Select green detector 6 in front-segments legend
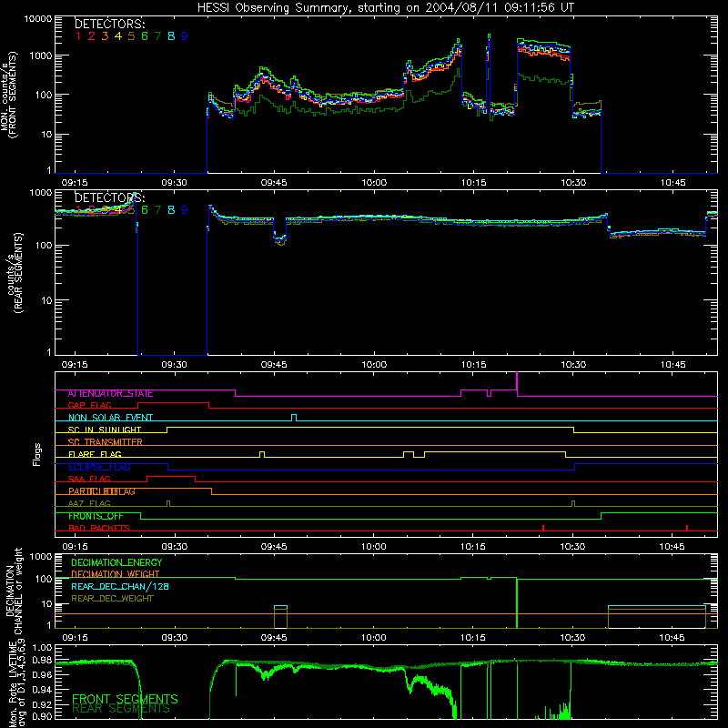 point(145,36)
